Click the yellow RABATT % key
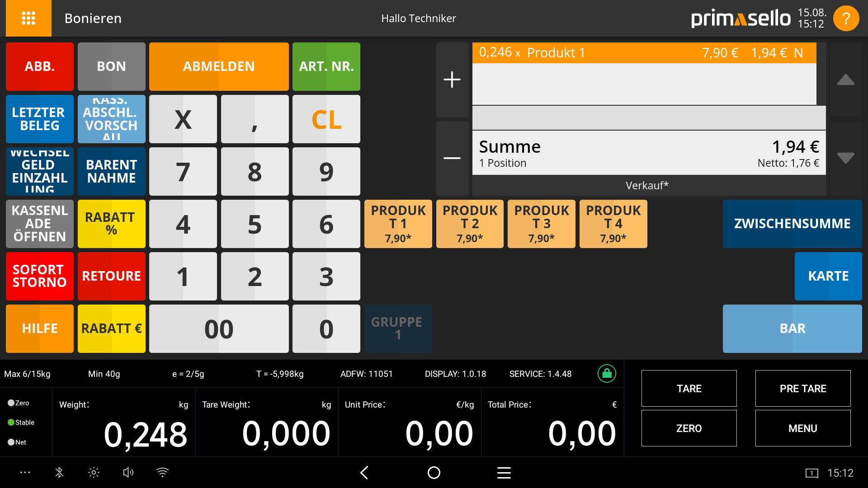This screenshot has height=488, width=868. tap(111, 224)
